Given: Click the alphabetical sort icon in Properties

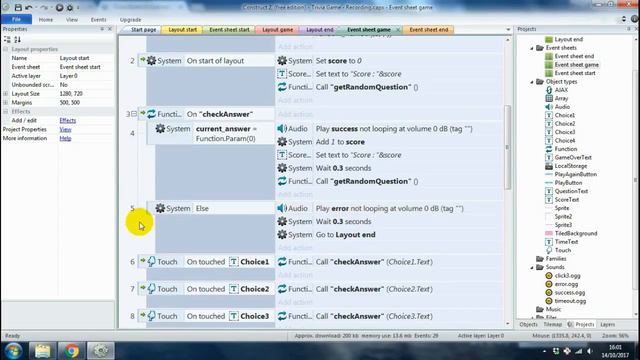Looking at the screenshot, I should [x=17, y=40].
